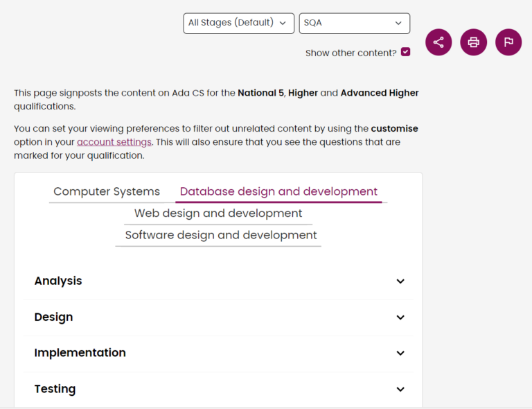Select the Database design and development tab
This screenshot has width=532, height=409.
278,191
